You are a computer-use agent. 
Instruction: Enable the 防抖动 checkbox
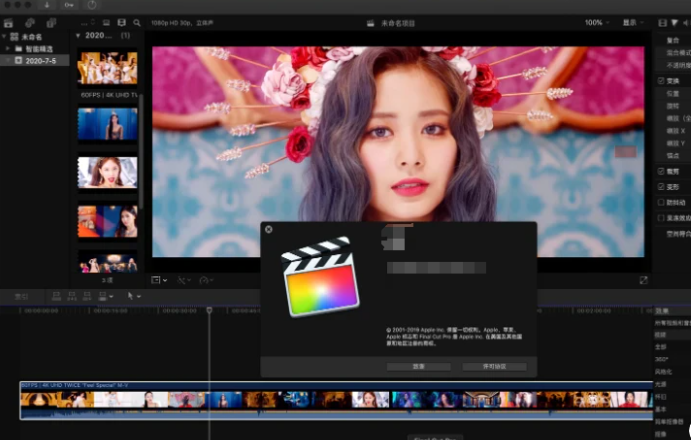tap(661, 202)
